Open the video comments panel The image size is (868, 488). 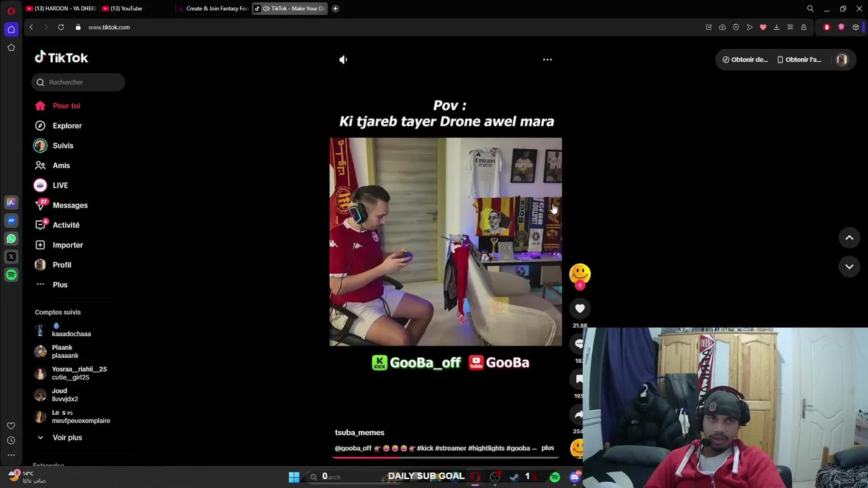coord(578,344)
